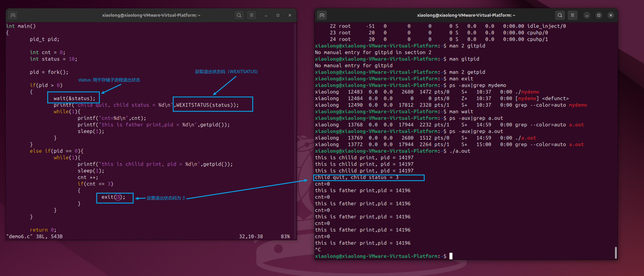Click the 'wait(&status);' code line

(74, 99)
